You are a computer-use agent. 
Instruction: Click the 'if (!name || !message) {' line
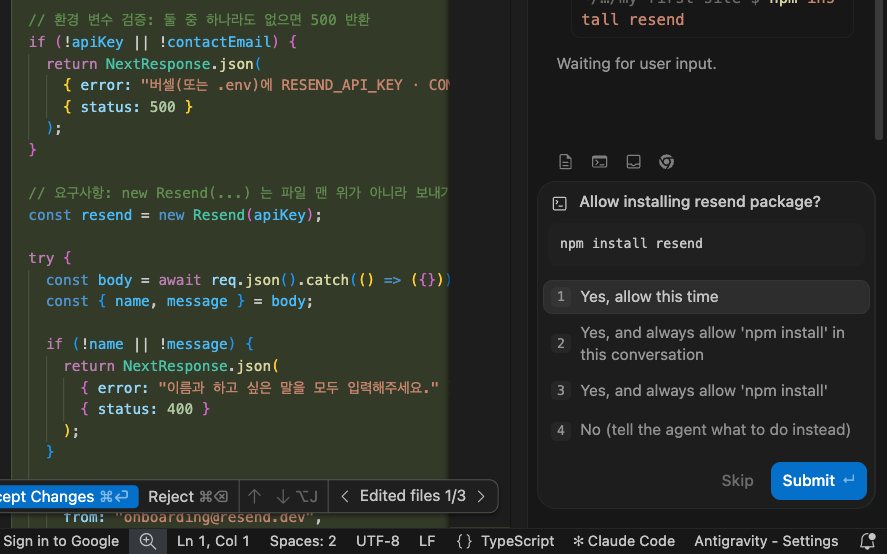pyautogui.click(x=150, y=344)
